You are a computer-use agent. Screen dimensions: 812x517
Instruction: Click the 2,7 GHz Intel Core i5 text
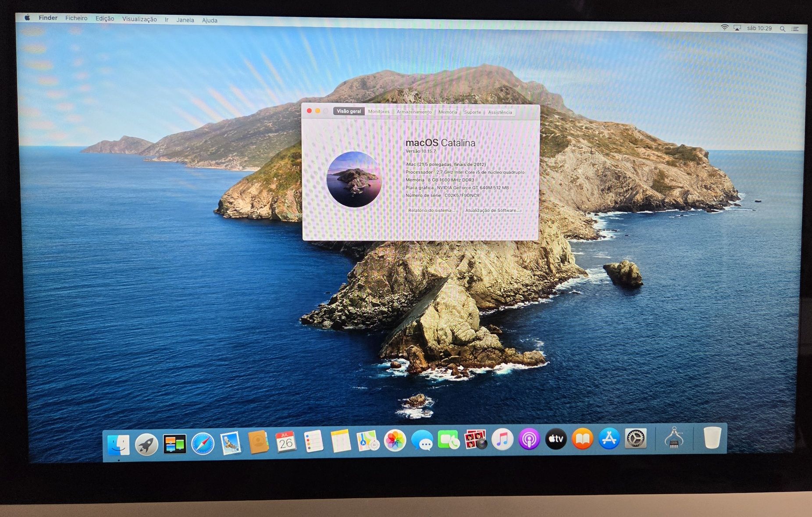pos(480,172)
